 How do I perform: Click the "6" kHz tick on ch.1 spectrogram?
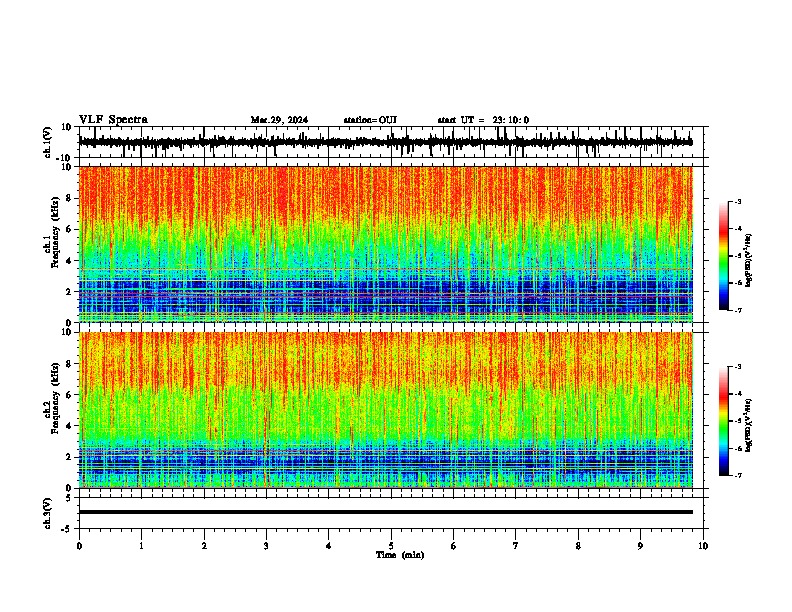(70, 229)
